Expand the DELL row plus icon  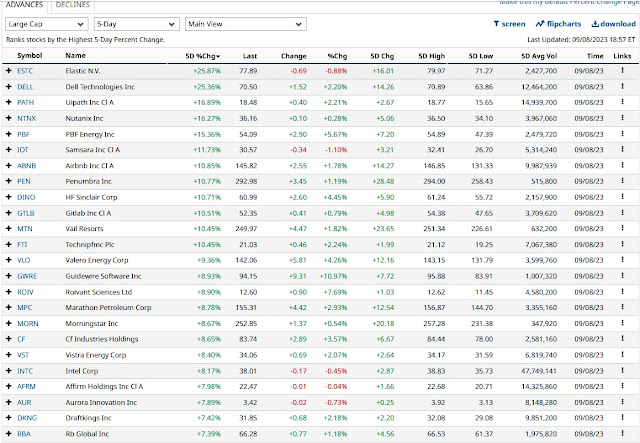coord(9,87)
